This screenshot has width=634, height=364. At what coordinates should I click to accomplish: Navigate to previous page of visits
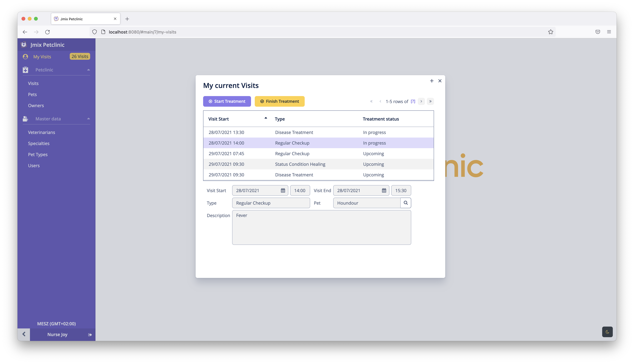click(x=380, y=101)
